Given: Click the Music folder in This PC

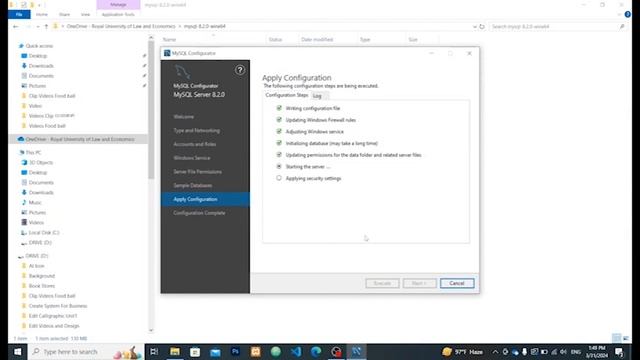Looking at the screenshot, I should point(35,202).
